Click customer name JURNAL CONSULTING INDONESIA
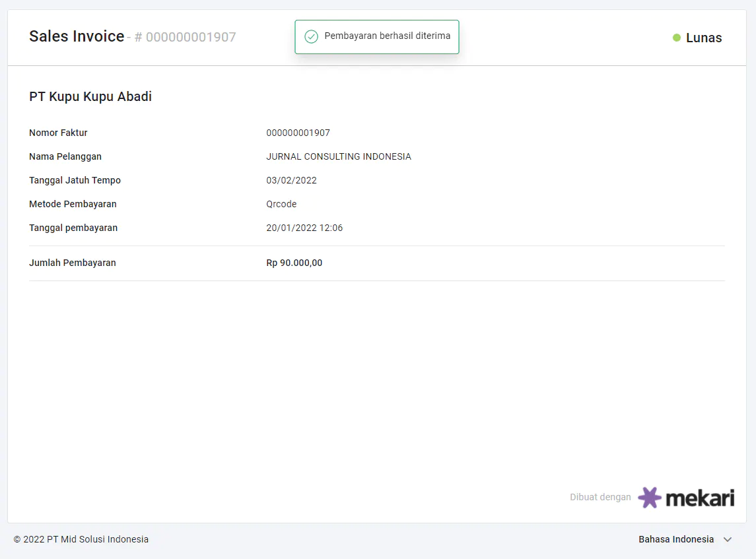This screenshot has height=559, width=756. click(339, 156)
